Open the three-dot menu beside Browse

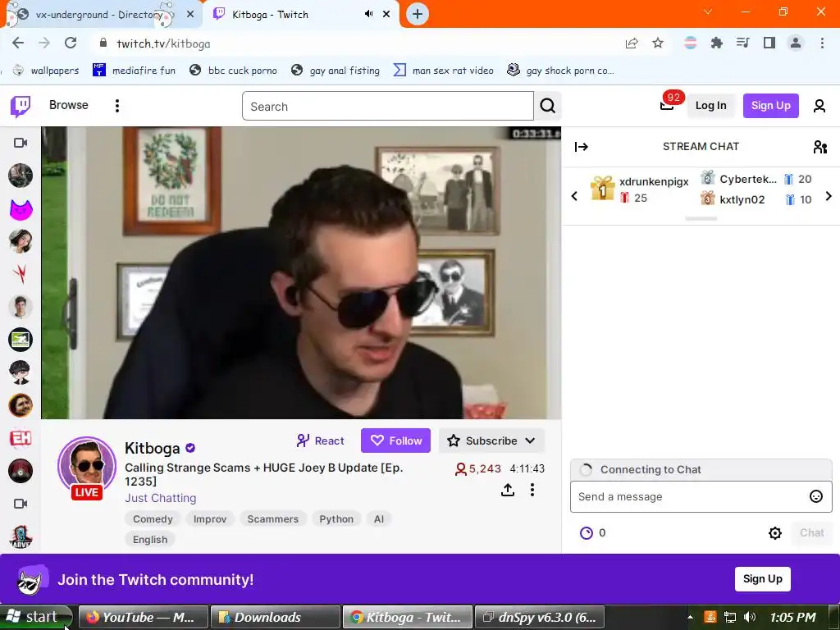(116, 106)
